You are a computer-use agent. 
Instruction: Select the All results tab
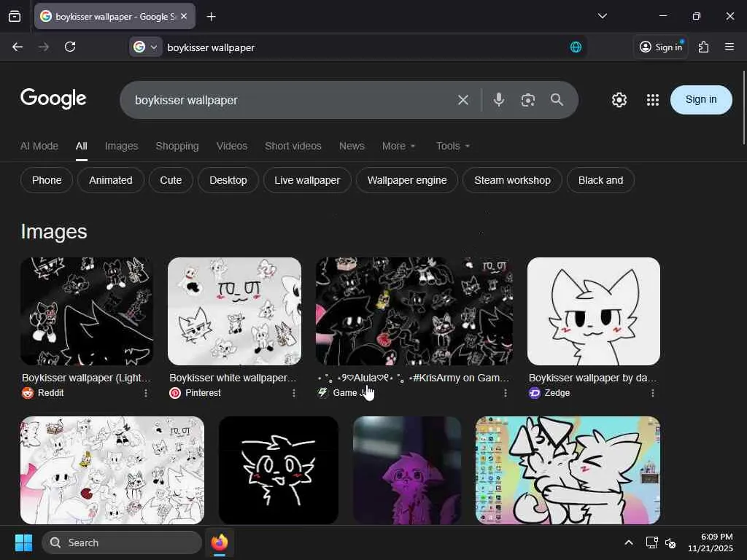coord(82,146)
